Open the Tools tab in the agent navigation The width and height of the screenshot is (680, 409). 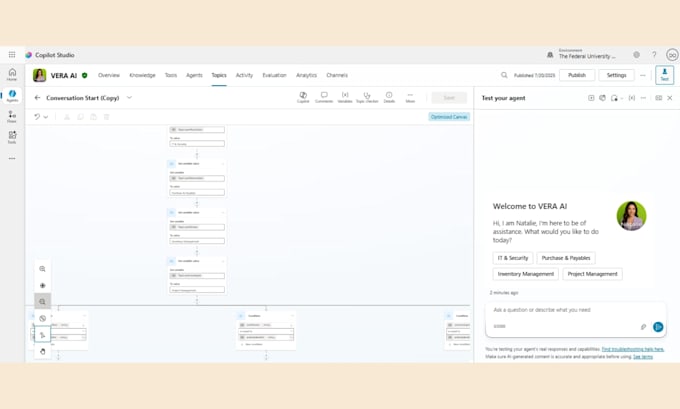171,75
